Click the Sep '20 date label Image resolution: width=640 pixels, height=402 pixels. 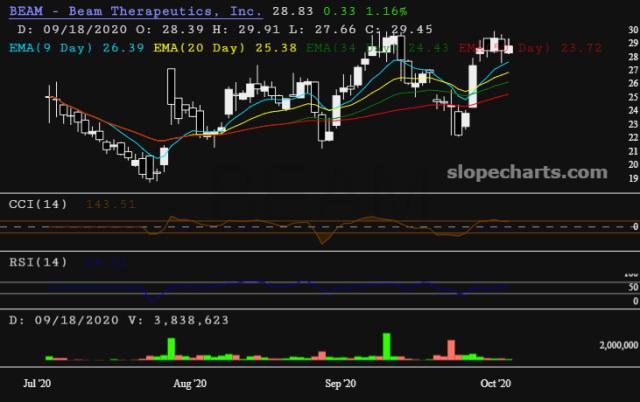pos(342,383)
